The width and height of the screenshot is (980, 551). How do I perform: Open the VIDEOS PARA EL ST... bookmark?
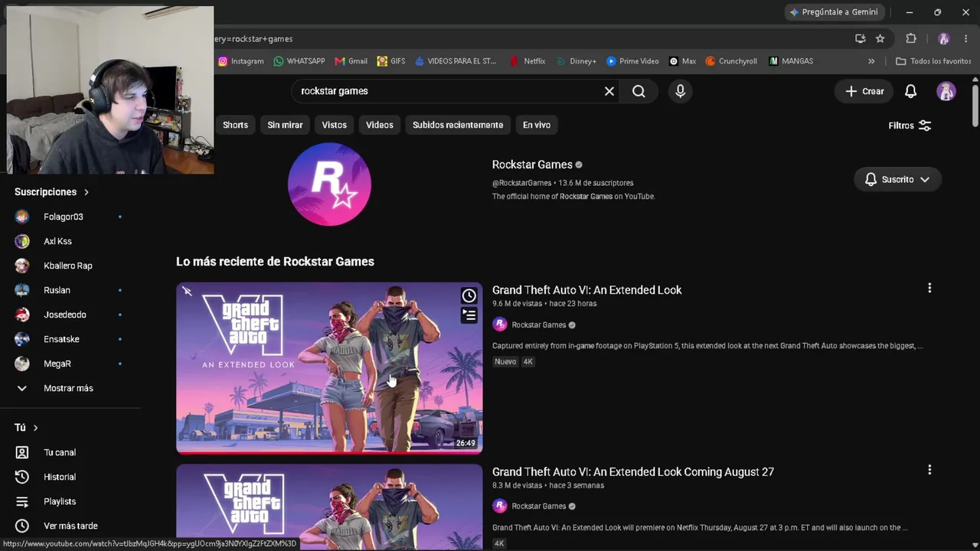coord(455,61)
